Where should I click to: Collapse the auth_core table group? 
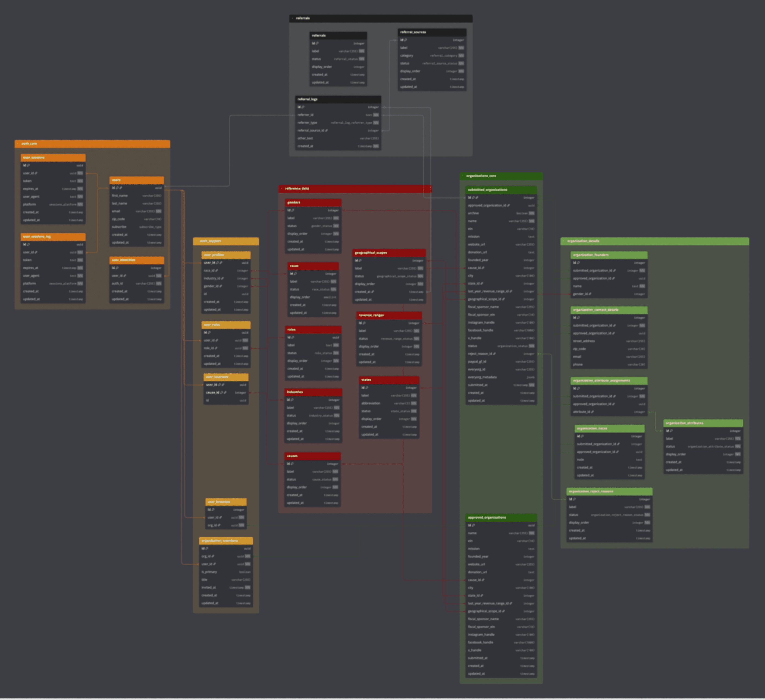(18, 144)
